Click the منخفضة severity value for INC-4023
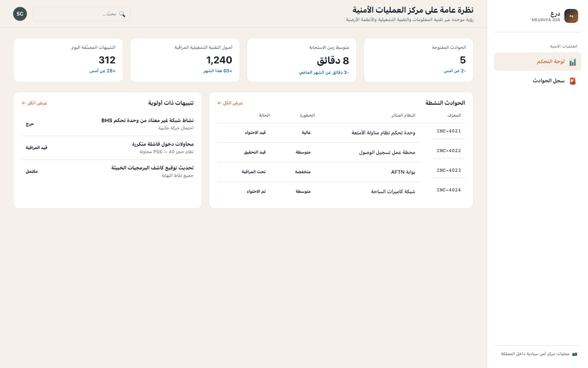This screenshot has height=368, width=588. click(303, 172)
